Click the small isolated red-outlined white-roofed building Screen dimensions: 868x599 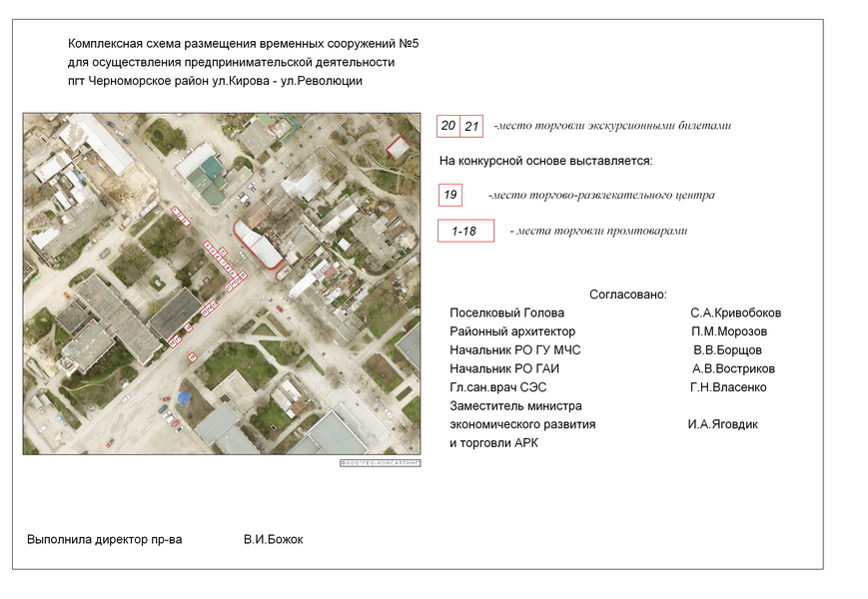click(x=398, y=148)
